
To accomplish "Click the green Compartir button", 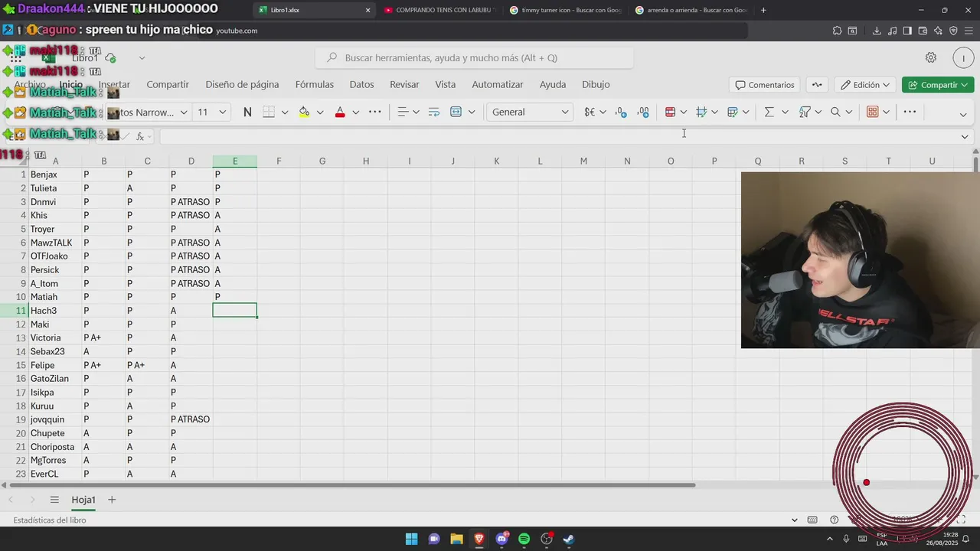I will pyautogui.click(x=938, y=85).
